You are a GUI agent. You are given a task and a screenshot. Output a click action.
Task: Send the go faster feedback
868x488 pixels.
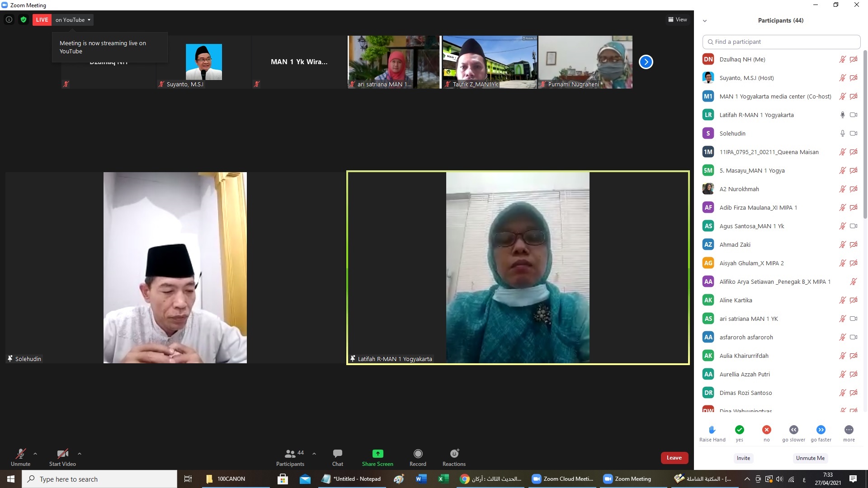[821, 430]
